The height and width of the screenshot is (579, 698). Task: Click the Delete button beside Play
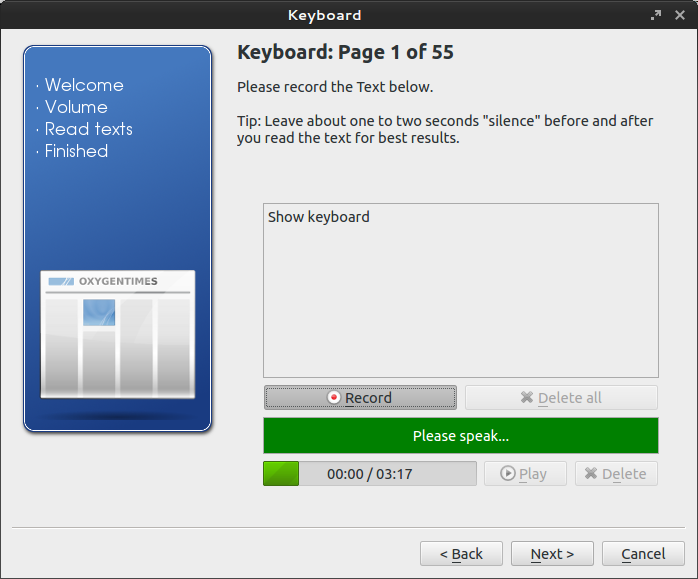point(616,474)
